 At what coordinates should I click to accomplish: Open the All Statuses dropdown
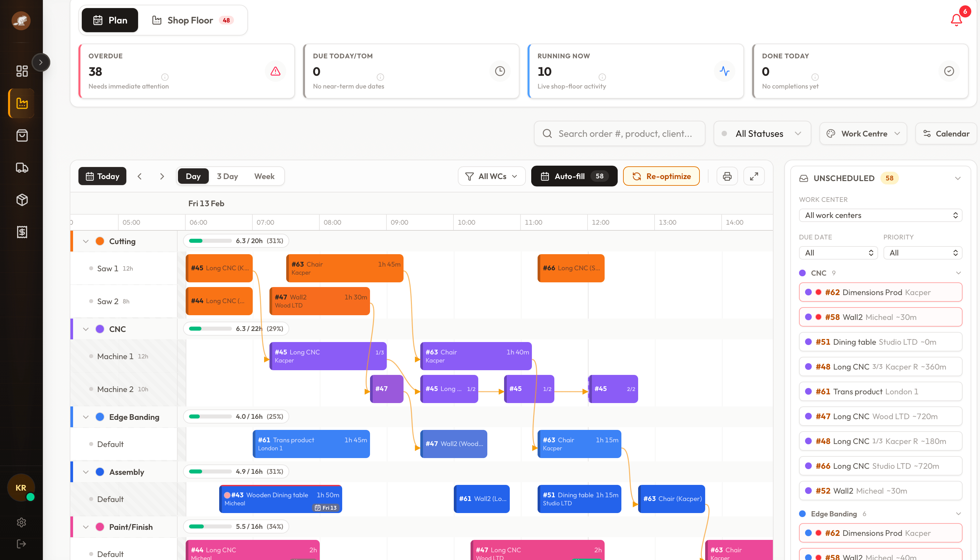762,133
